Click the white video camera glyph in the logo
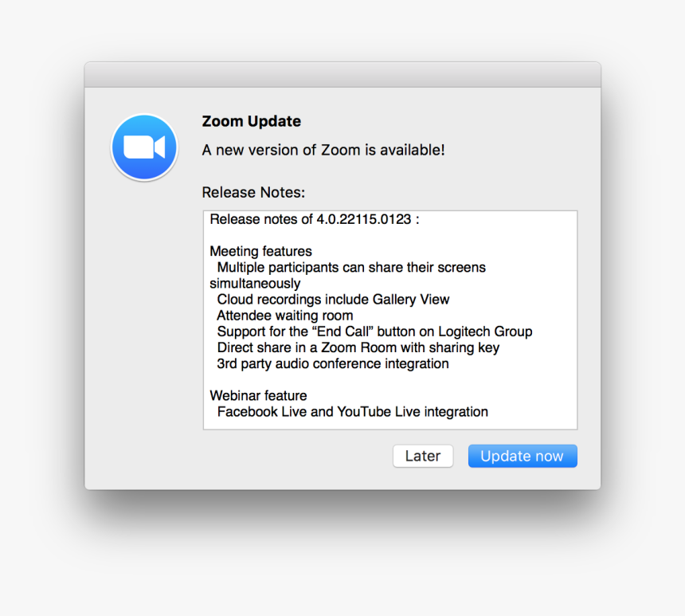 point(143,147)
